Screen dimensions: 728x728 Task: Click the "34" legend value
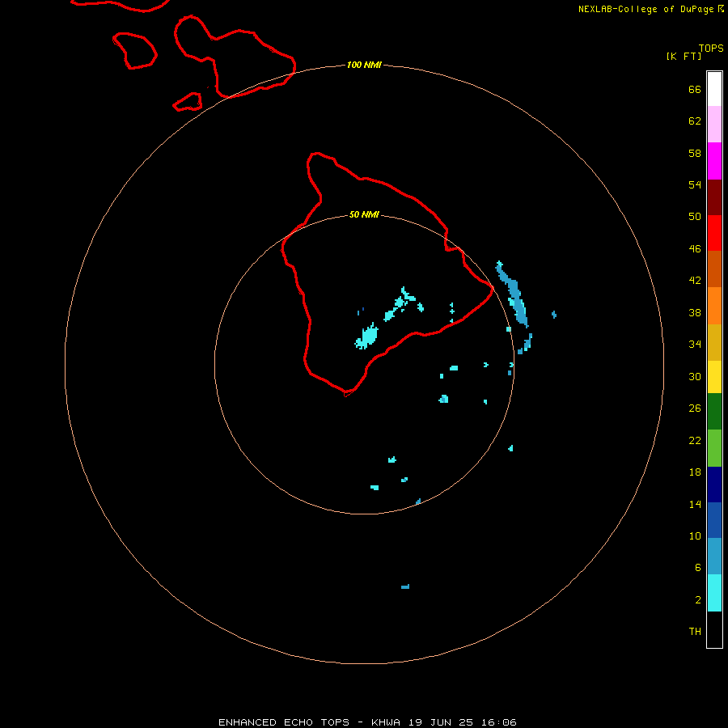(695, 344)
